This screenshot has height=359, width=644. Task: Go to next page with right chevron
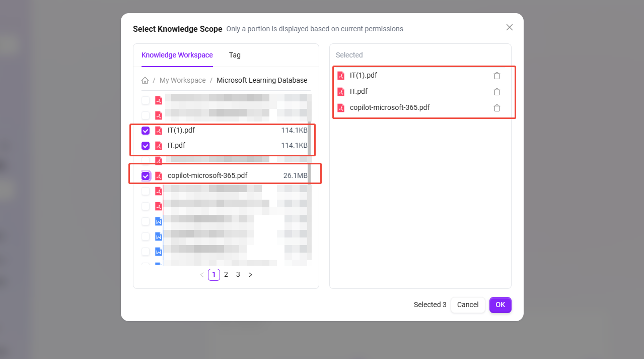click(x=250, y=275)
